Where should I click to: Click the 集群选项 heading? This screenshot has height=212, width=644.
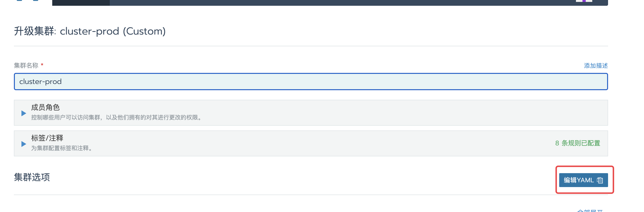tap(32, 177)
